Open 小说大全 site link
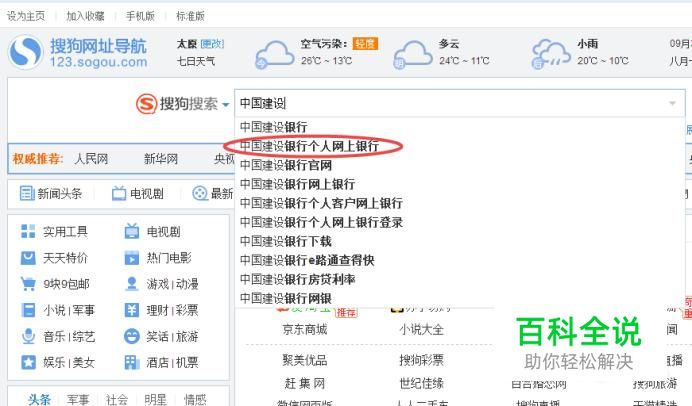 pyautogui.click(x=421, y=329)
